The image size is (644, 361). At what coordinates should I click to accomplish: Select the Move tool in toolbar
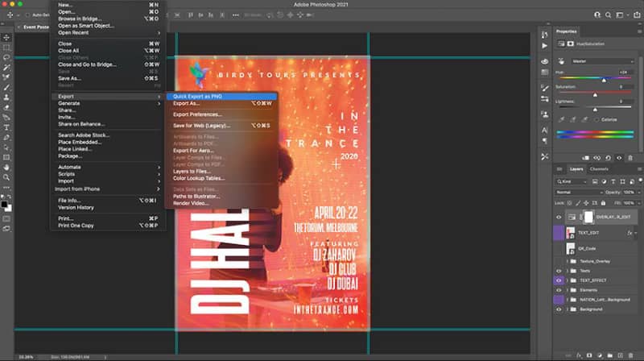click(x=6, y=37)
